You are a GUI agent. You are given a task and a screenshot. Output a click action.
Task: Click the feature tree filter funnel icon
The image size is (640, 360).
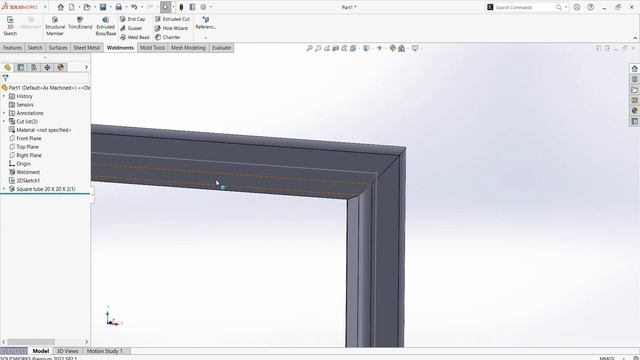click(5, 78)
